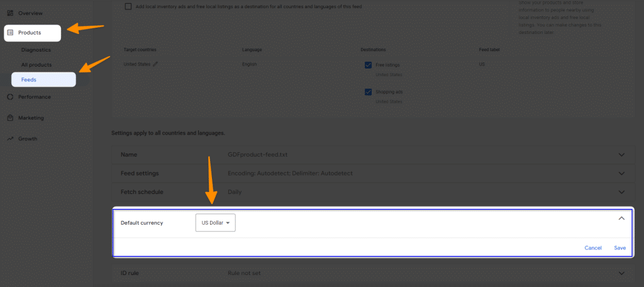
Task: Click the Rule not set value
Action: click(244, 273)
